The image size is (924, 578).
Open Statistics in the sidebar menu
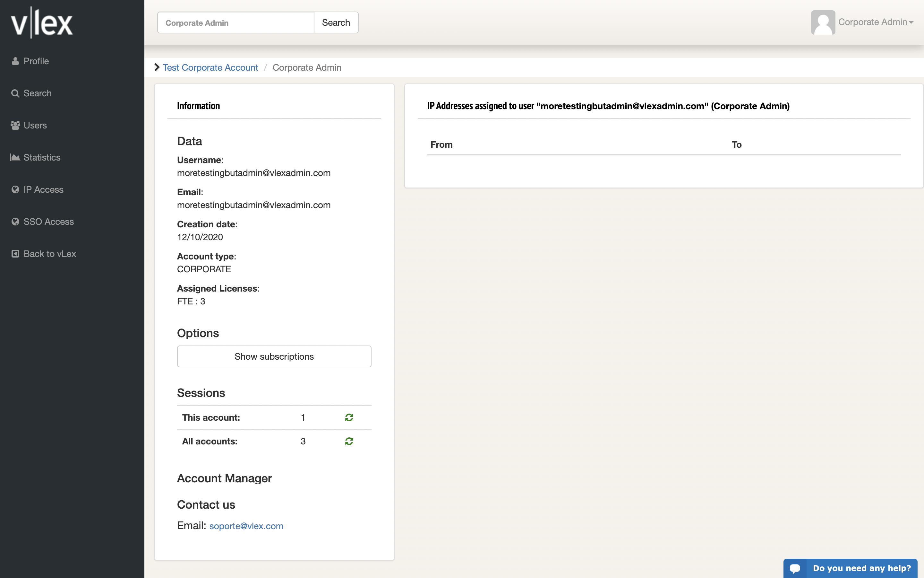coord(42,157)
